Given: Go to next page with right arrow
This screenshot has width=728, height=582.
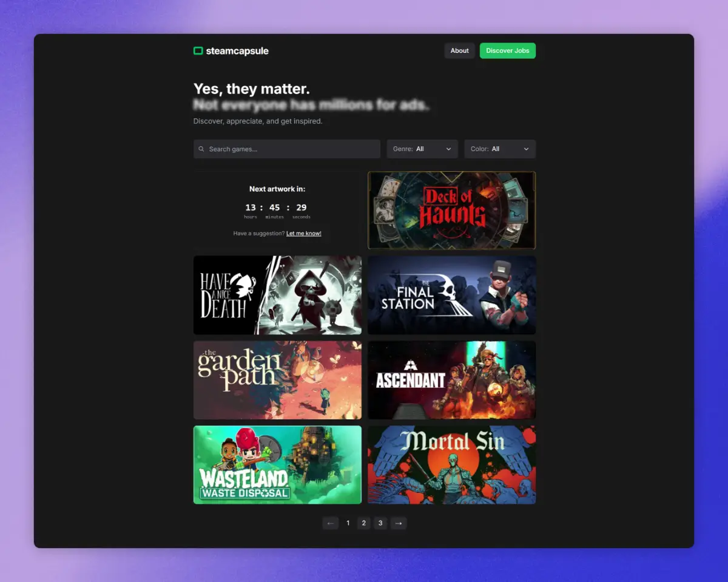Looking at the screenshot, I should (x=399, y=523).
